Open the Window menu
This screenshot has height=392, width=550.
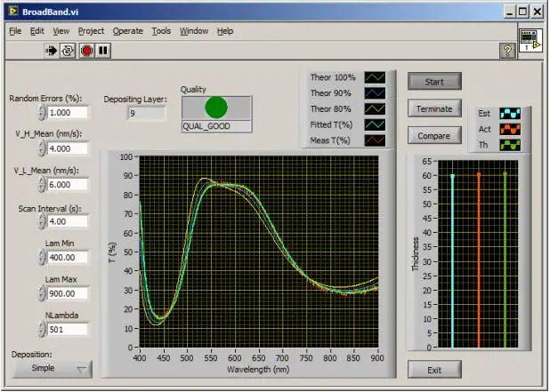pos(194,31)
